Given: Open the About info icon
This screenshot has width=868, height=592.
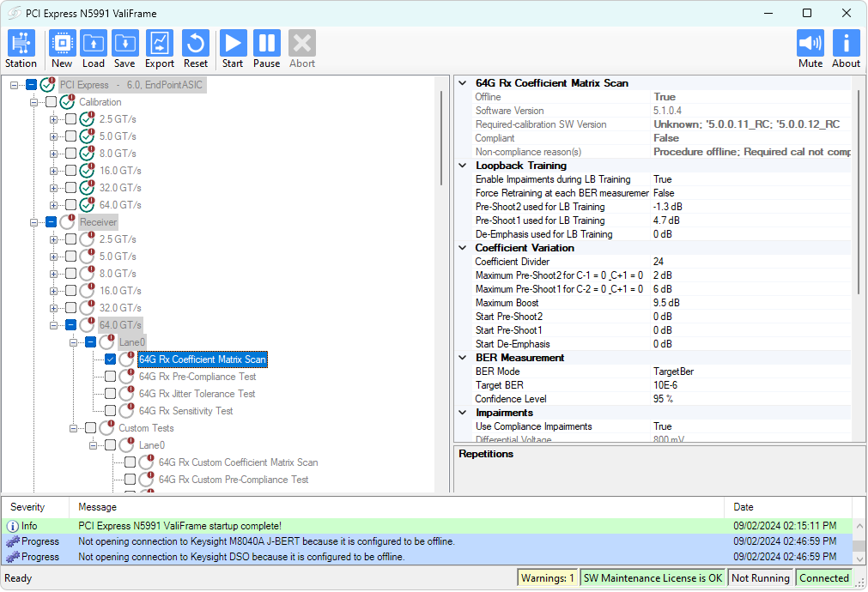Looking at the screenshot, I should pyautogui.click(x=846, y=44).
